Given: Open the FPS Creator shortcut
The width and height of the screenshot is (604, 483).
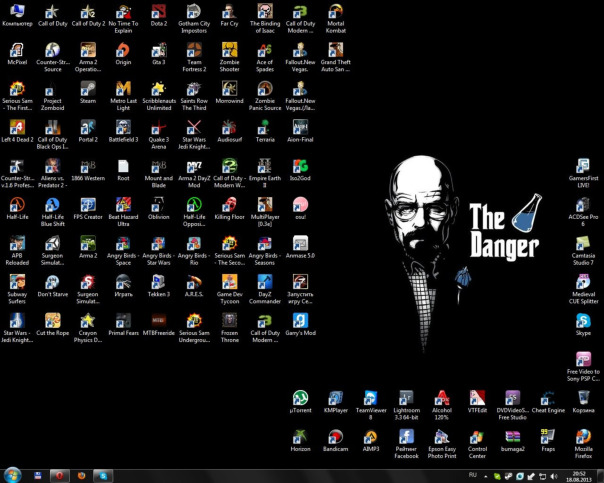Looking at the screenshot, I should coord(88,209).
